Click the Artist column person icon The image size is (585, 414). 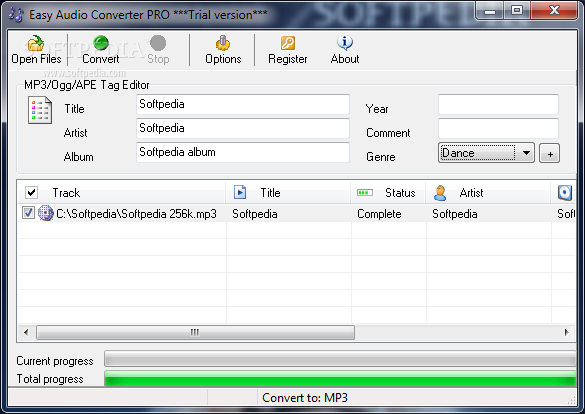click(440, 193)
